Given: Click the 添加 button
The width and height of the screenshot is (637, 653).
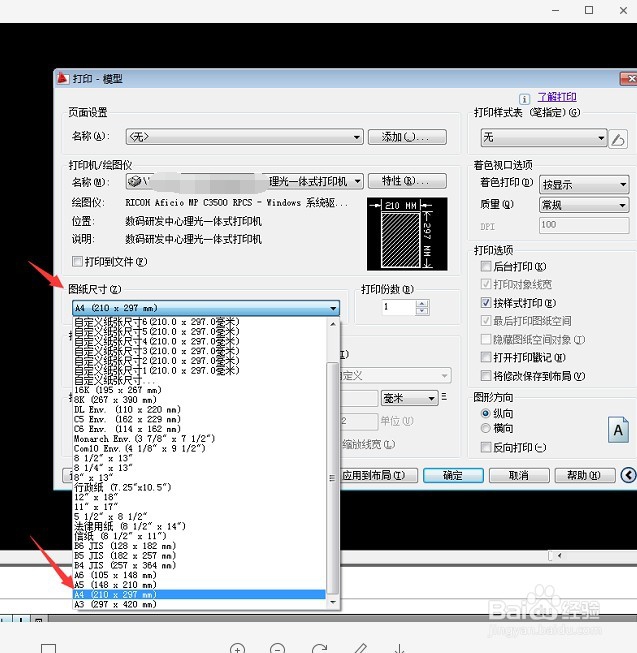Looking at the screenshot, I should tap(407, 137).
